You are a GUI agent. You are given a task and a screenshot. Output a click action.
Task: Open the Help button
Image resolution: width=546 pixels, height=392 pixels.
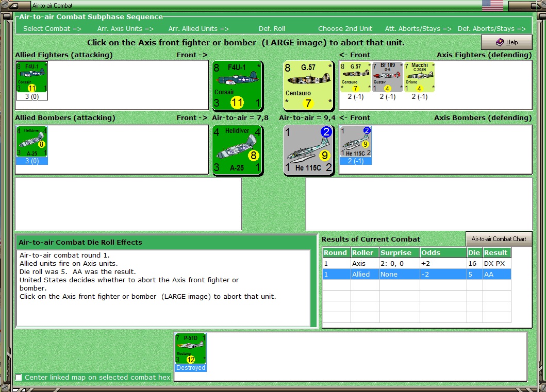(x=507, y=42)
